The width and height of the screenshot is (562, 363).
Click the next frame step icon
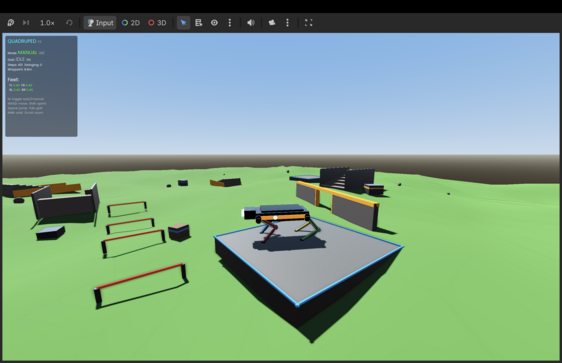(26, 23)
